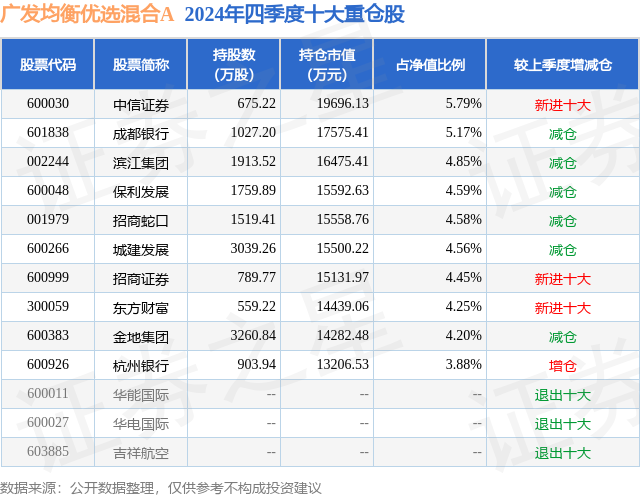Click 新进十大 in the 中信证券 row
Image resolution: width=640 pixels, height=497 pixels.
coord(563,105)
